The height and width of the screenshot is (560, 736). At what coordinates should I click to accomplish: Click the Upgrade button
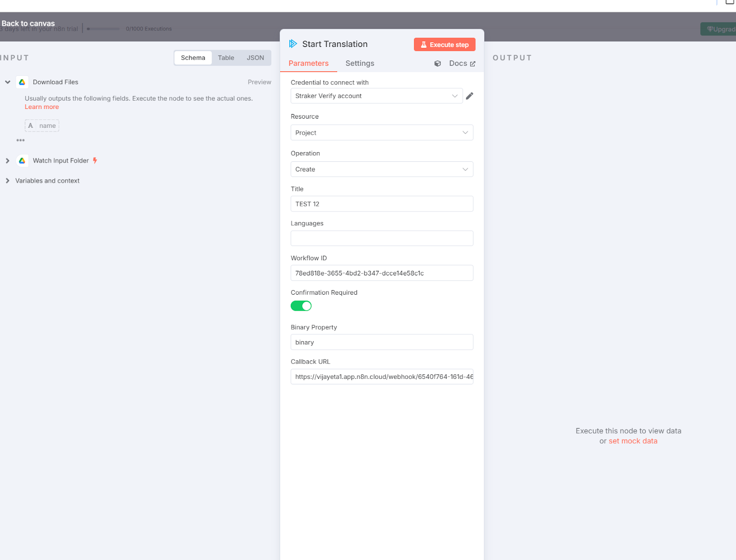coord(718,29)
